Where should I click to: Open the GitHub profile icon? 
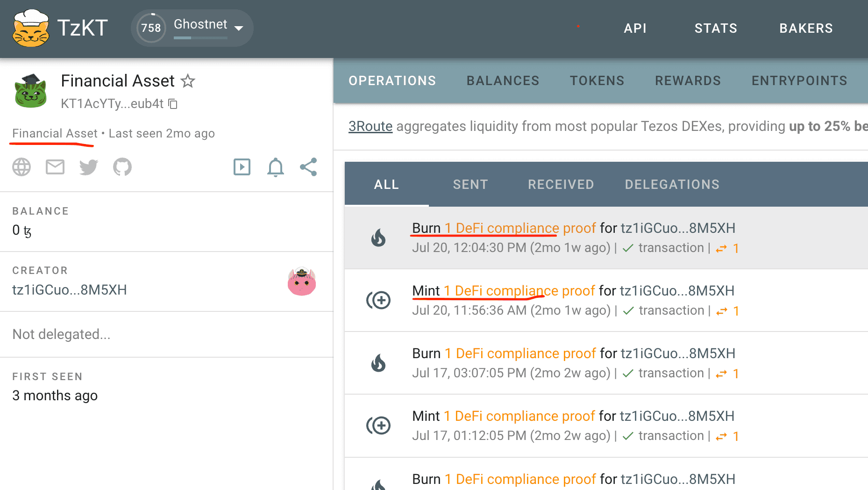pyautogui.click(x=122, y=167)
